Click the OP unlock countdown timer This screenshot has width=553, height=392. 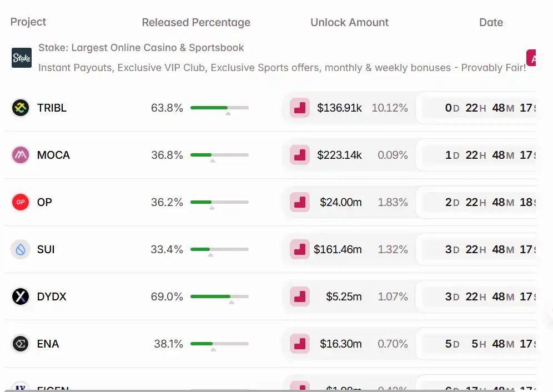[489, 202]
